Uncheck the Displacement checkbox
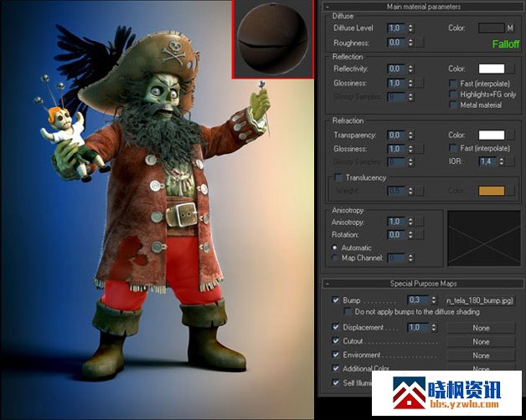Viewport: 526px width, 420px height. tap(335, 327)
